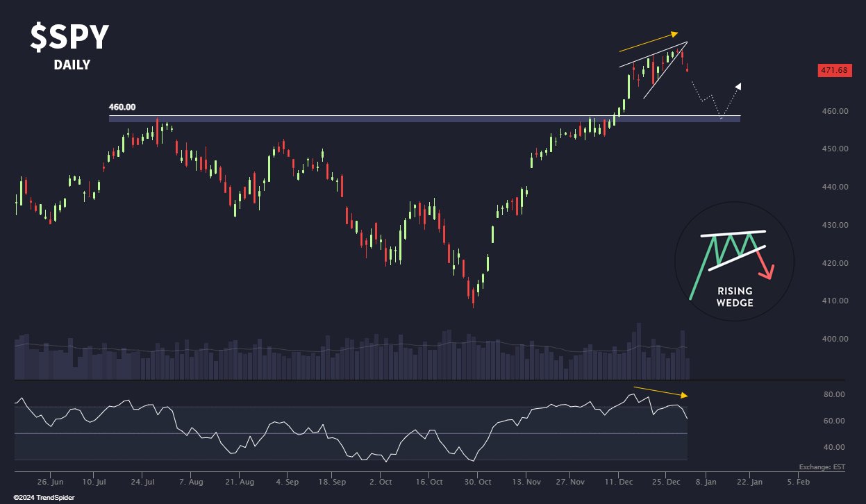Image resolution: width=866 pixels, height=504 pixels.
Task: Click the 16. Oct date label
Action: coord(430,481)
